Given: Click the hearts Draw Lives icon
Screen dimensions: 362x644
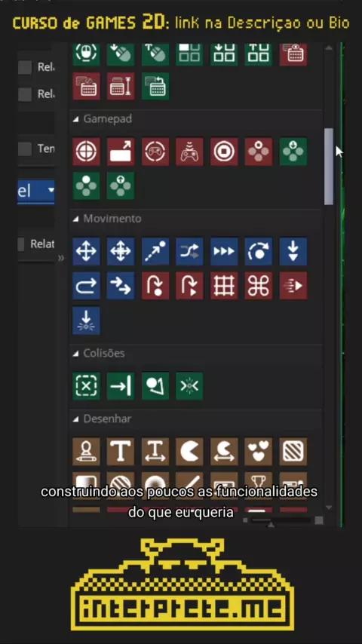Looking at the screenshot, I should coord(259,452).
